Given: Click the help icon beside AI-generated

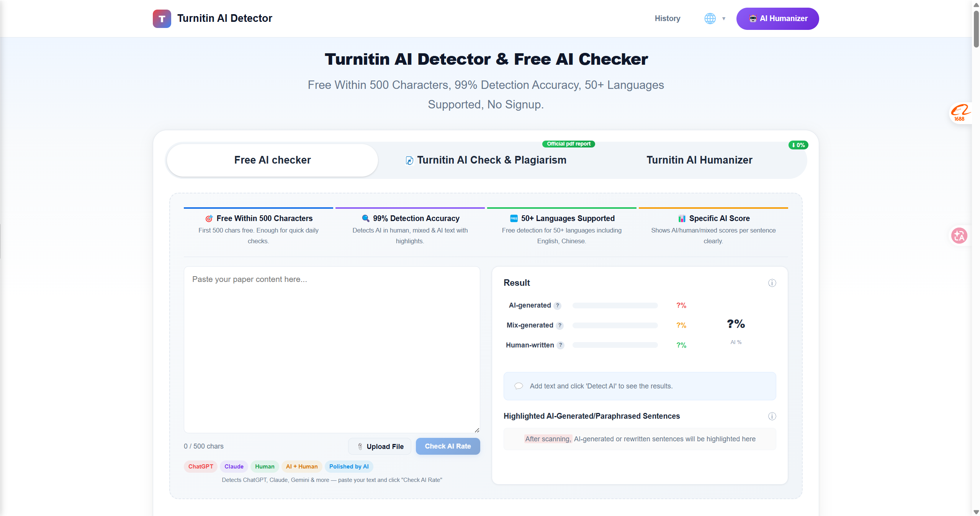Looking at the screenshot, I should [558, 306].
